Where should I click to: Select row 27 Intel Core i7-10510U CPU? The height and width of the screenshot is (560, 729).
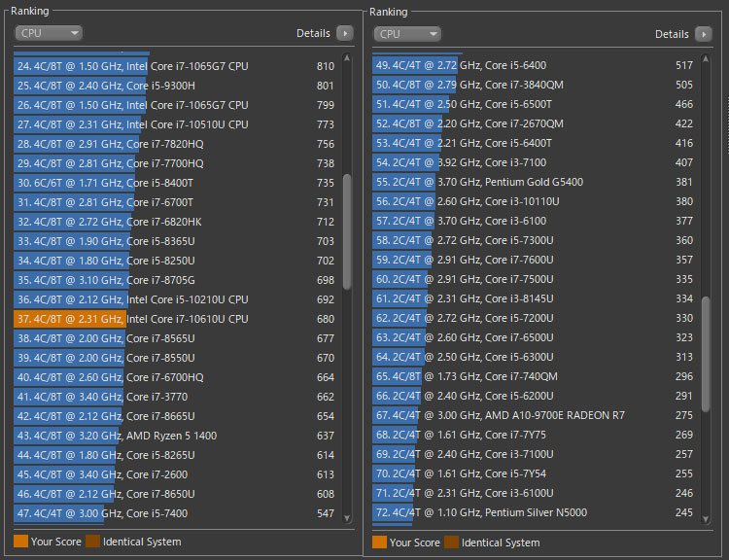click(x=176, y=124)
